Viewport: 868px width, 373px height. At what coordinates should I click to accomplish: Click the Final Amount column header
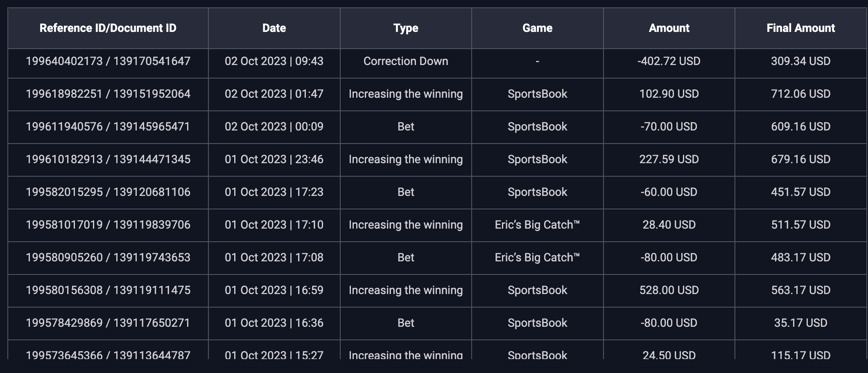tap(800, 28)
